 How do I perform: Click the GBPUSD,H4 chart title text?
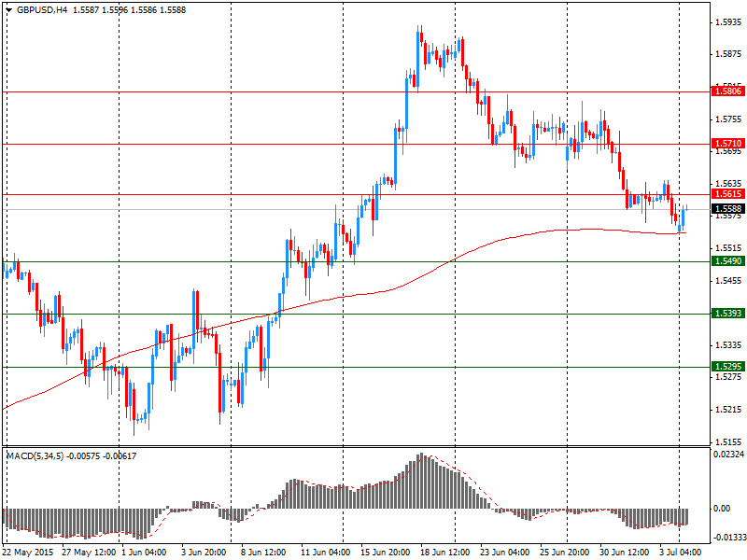[x=41, y=10]
